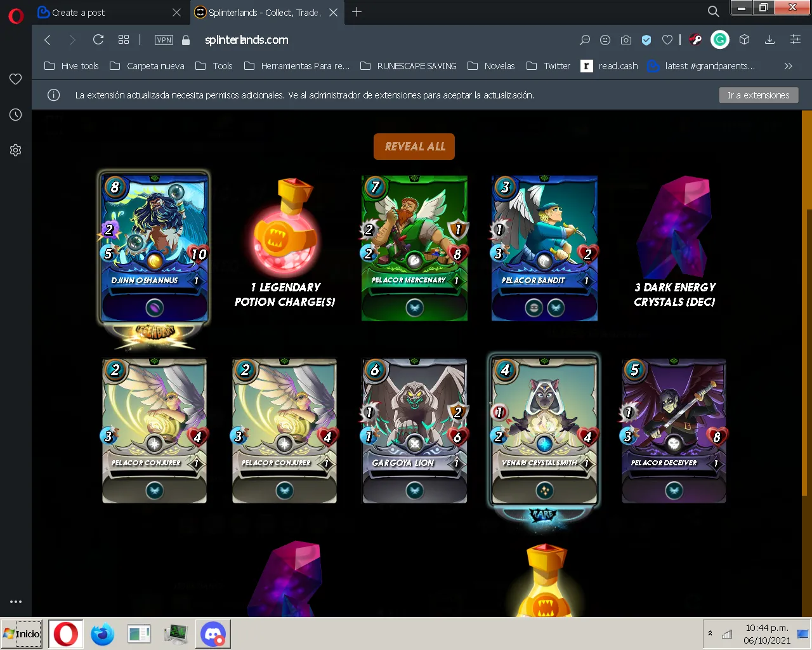Open the search tabs magnifier
812x650 pixels.
pos(714,11)
